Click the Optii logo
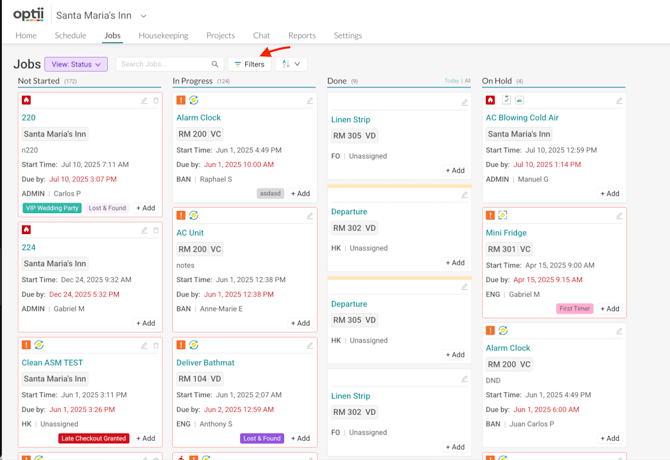This screenshot has height=460, width=670. coord(28,15)
